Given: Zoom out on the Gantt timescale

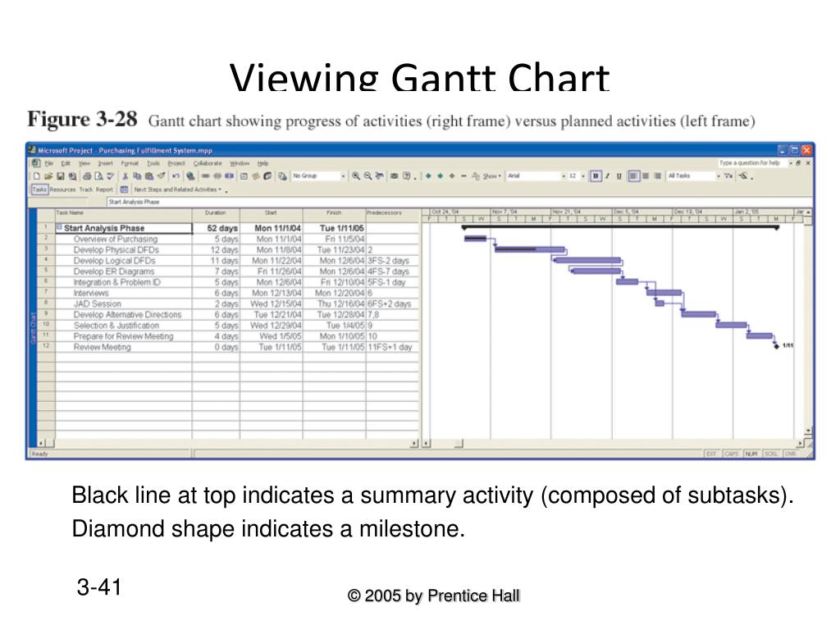Looking at the screenshot, I should (368, 176).
